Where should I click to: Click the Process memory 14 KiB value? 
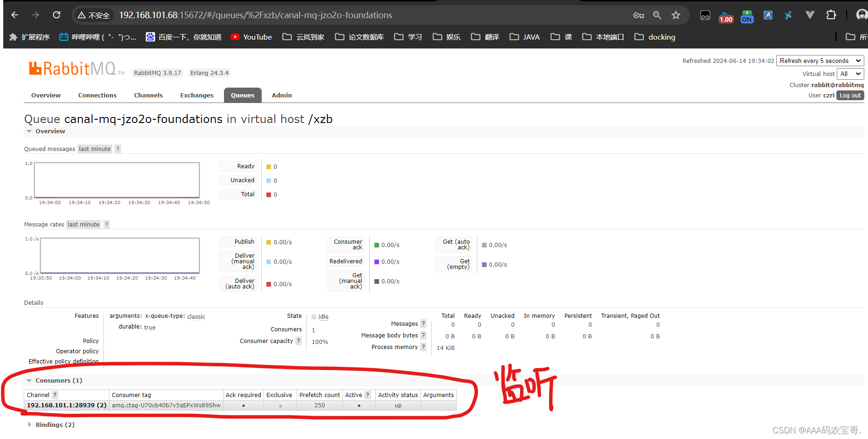pyautogui.click(x=446, y=348)
